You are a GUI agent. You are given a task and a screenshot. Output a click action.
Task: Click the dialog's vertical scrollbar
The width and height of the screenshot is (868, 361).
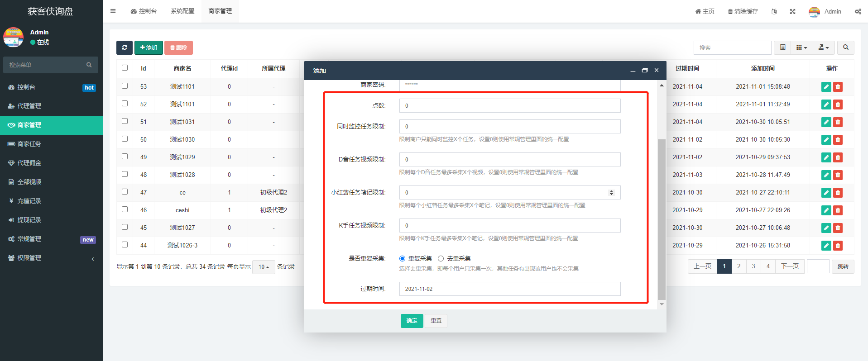662,217
